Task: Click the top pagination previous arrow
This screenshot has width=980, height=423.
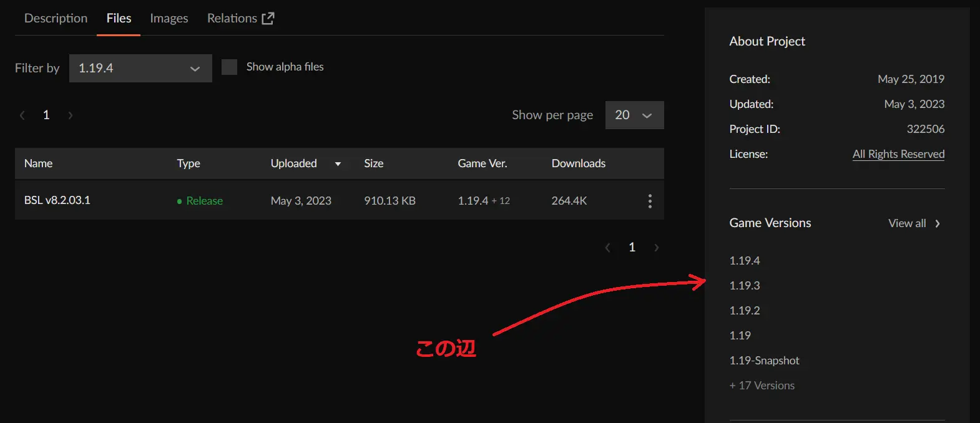Action: click(22, 115)
